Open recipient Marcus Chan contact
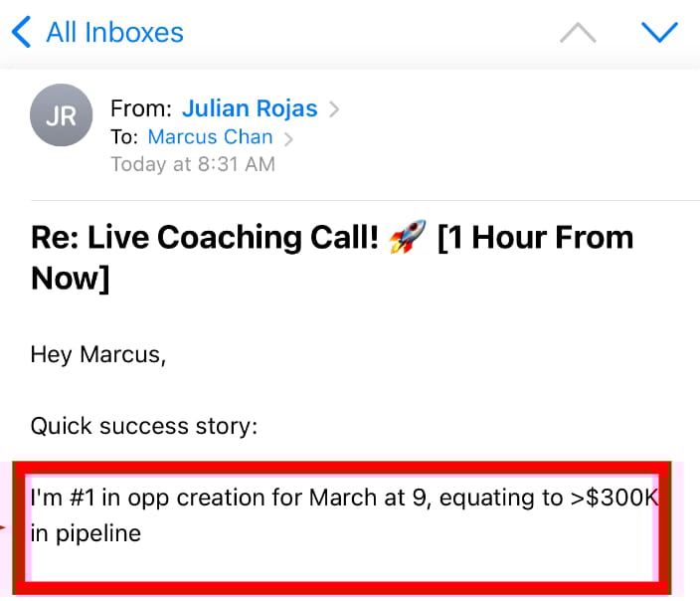Image resolution: width=700 pixels, height=601 pixels. 210,136
